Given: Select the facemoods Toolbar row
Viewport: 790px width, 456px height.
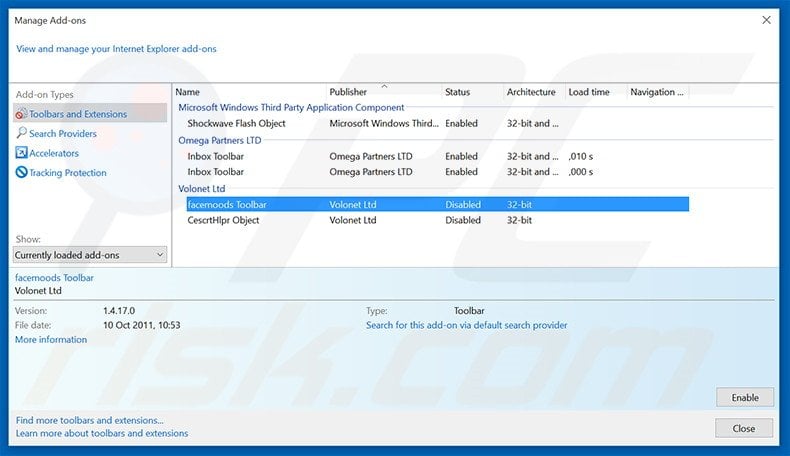Looking at the screenshot, I should [437, 205].
